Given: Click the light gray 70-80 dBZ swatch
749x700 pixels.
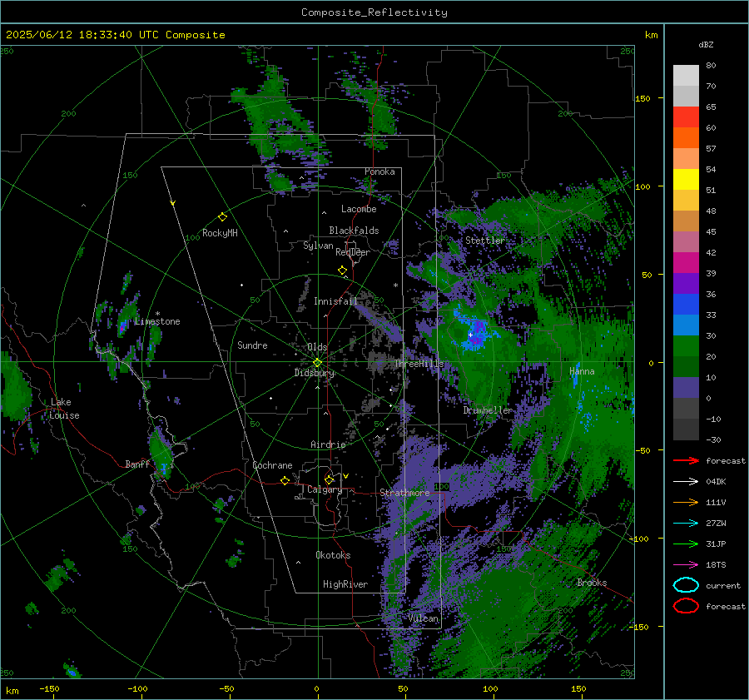Looking at the screenshot, I should pyautogui.click(x=686, y=75).
